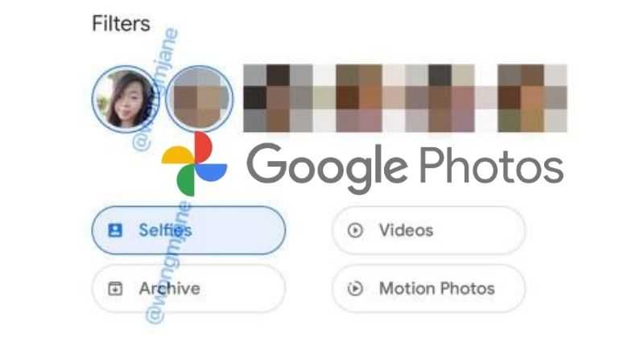The height and width of the screenshot is (338, 644).
Task: Click the Selfies portrait icon
Action: [115, 230]
